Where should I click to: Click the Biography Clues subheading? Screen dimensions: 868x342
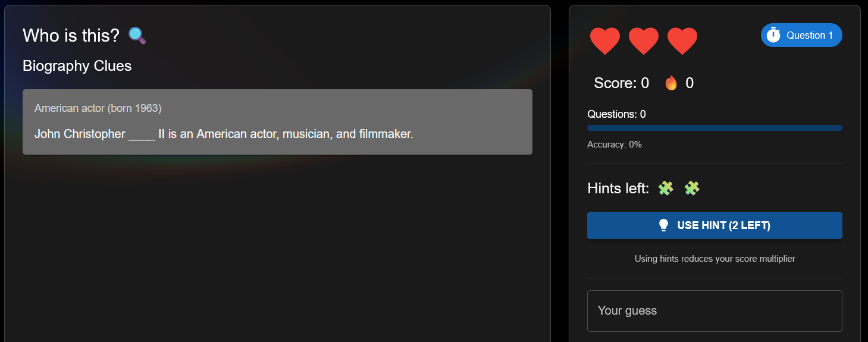[77, 66]
